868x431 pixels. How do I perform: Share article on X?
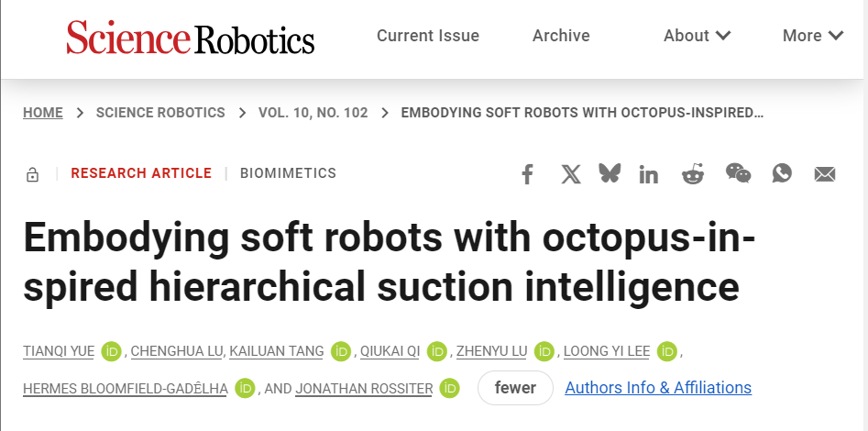click(x=571, y=174)
